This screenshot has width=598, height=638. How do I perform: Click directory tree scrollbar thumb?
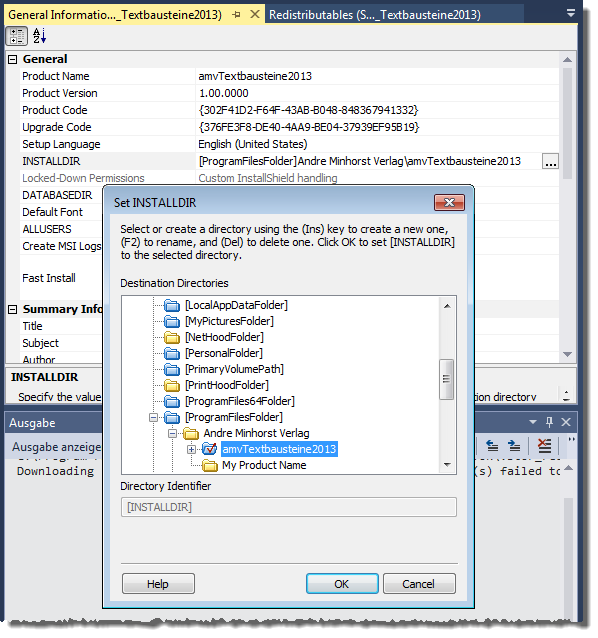tap(447, 379)
